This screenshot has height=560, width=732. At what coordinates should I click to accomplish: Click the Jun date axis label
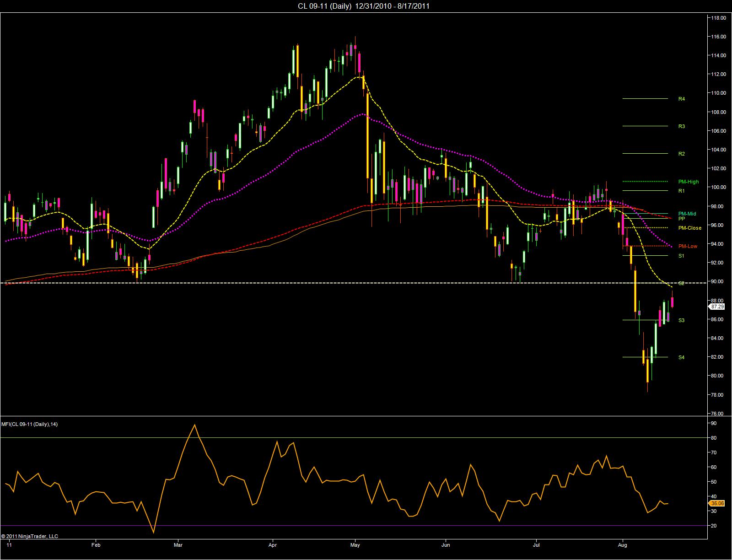tap(446, 545)
